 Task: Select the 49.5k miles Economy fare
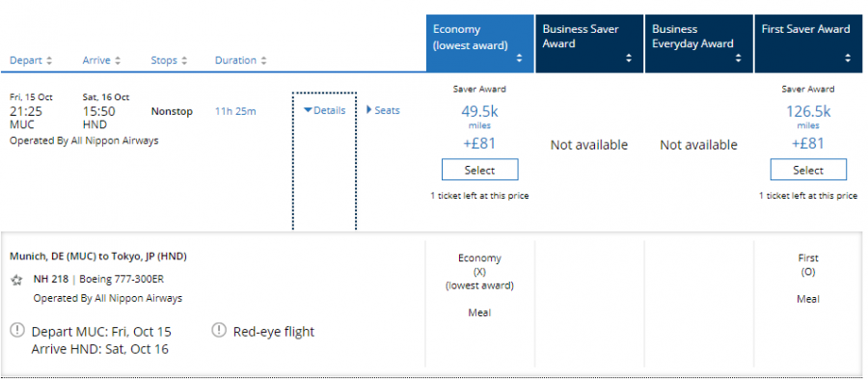coord(480,170)
